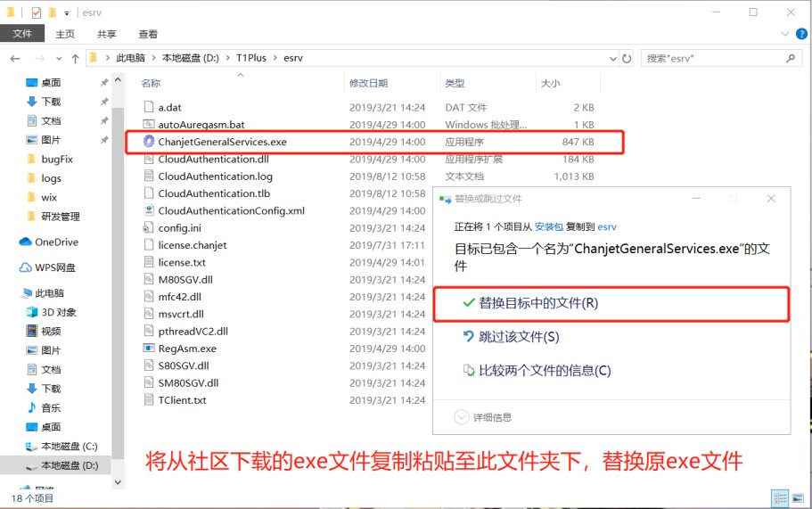Viewport: 812px width, 509px height.
Task: Go up one folder level arrow
Action: click(x=75, y=59)
